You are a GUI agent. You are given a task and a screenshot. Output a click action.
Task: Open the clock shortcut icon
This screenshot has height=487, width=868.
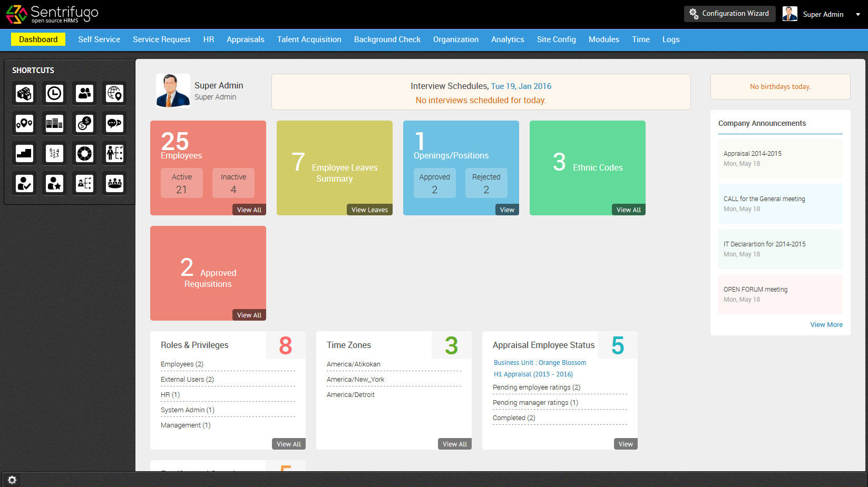click(54, 94)
